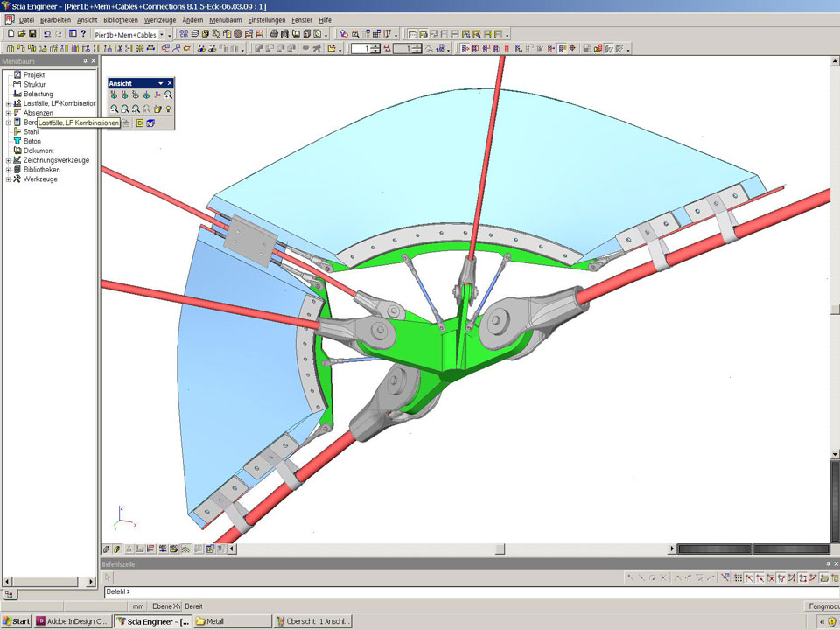The height and width of the screenshot is (630, 840).
Task: Click the Help question mark icon
Action: [x=83, y=34]
